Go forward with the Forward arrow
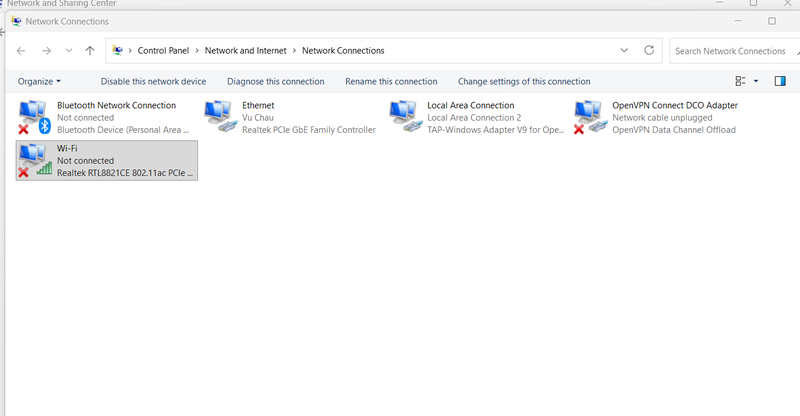The width and height of the screenshot is (800, 416). (46, 51)
